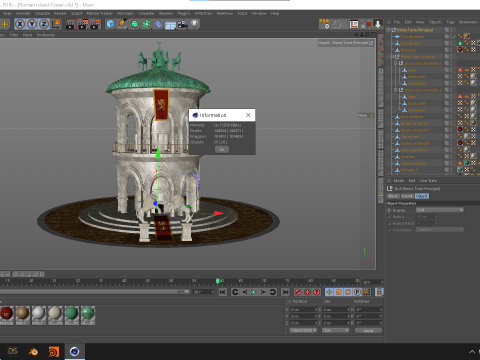Image resolution: width=480 pixels, height=360 pixels.
Task: Open Blender from the taskbar
Action: [x=33, y=352]
